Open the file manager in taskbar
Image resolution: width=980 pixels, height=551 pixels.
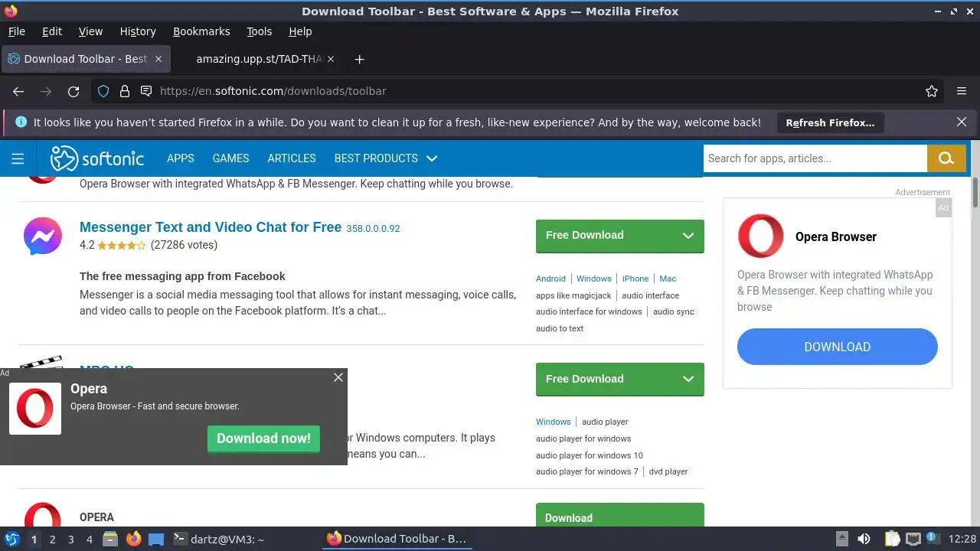click(x=110, y=539)
